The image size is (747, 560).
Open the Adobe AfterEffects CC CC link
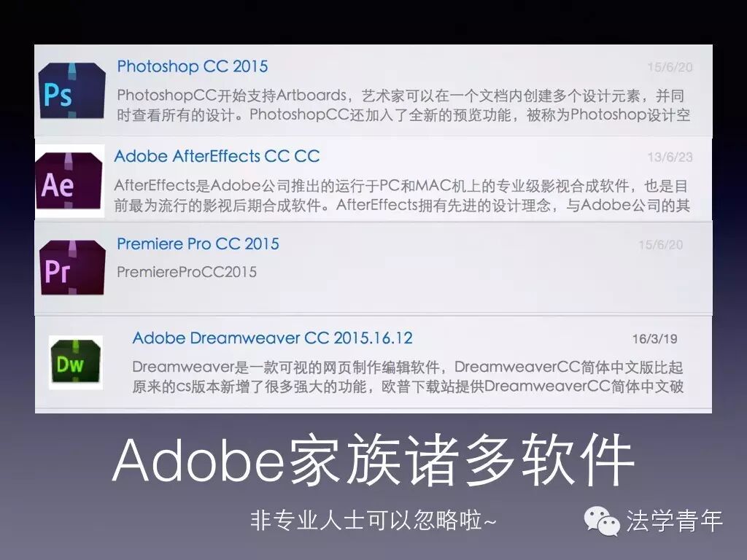(217, 156)
